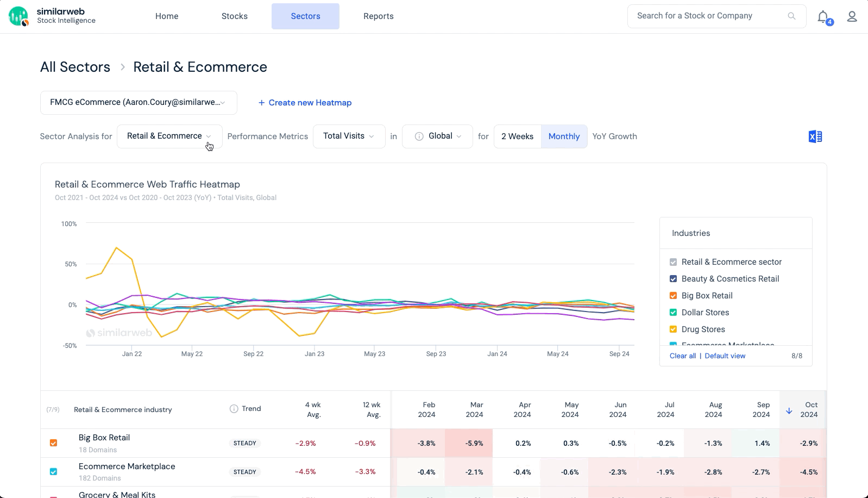Image resolution: width=868 pixels, height=498 pixels.
Task: Click the Big Box Retail industry name
Action: (x=104, y=438)
